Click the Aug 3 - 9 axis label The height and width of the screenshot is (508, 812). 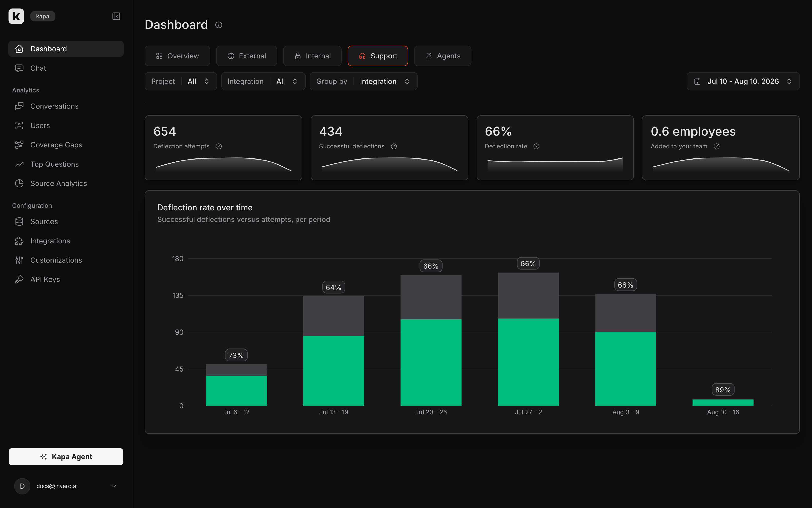tap(626, 412)
